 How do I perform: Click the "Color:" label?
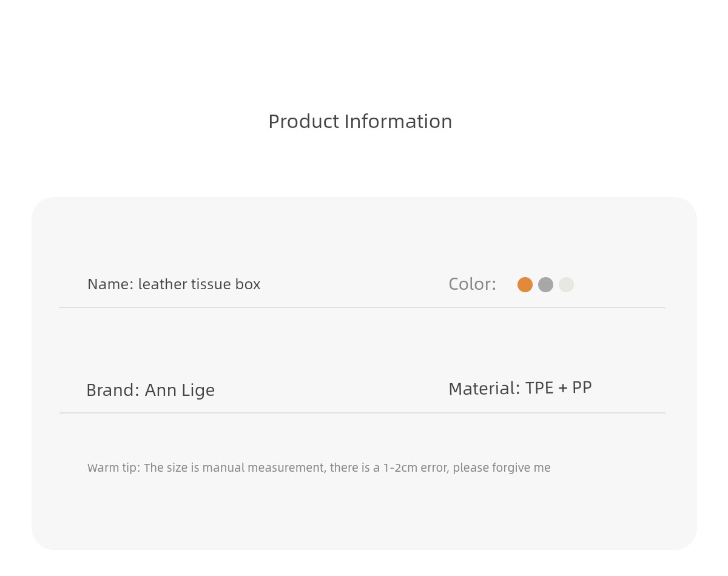pyautogui.click(x=473, y=284)
